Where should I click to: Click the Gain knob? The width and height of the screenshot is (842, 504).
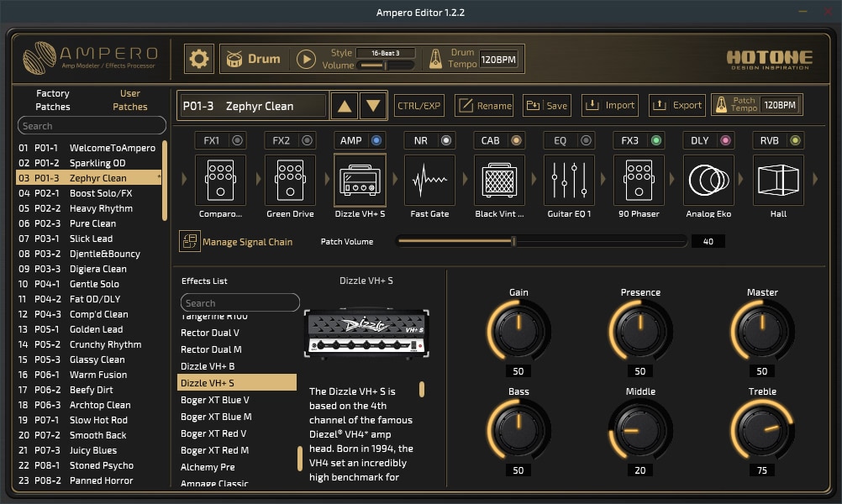518,329
